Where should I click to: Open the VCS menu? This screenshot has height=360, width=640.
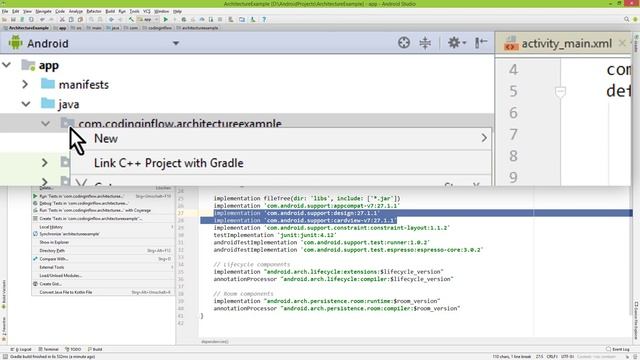[147, 11]
